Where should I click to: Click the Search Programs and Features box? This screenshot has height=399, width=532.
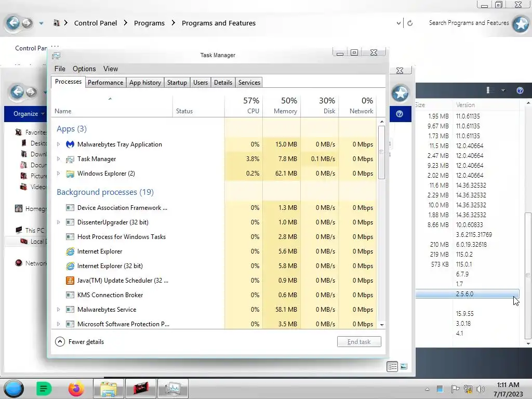(x=469, y=23)
